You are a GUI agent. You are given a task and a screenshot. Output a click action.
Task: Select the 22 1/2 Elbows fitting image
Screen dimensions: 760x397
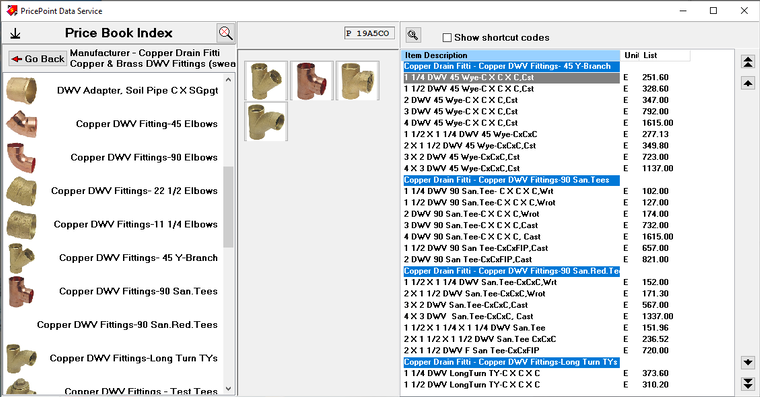[x=21, y=191]
